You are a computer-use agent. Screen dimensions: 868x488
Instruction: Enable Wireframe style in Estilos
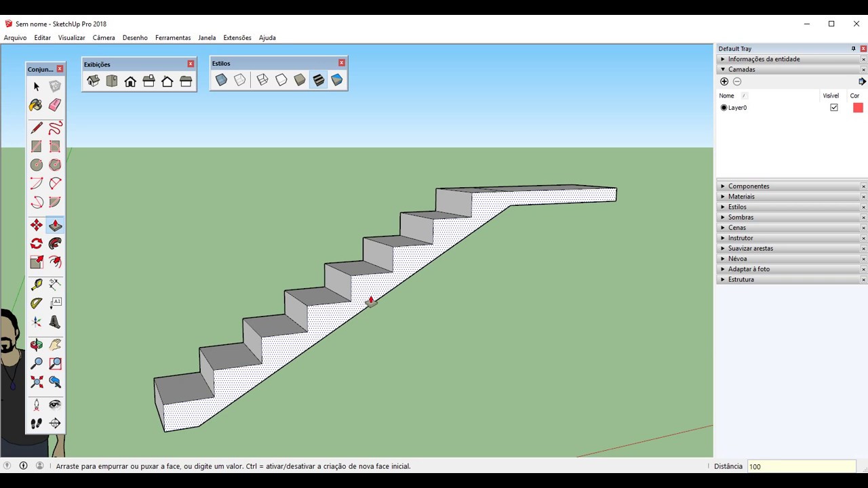point(262,80)
